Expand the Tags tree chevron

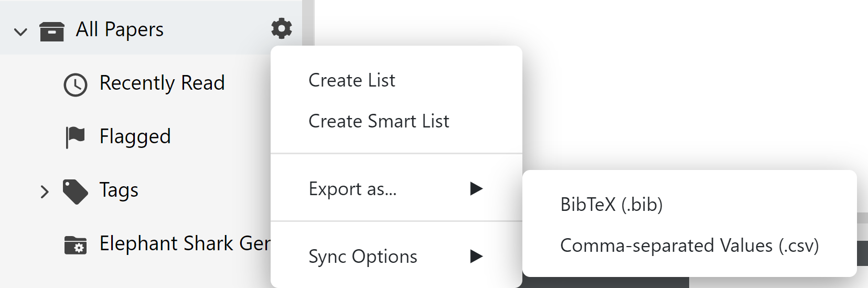[x=45, y=192]
